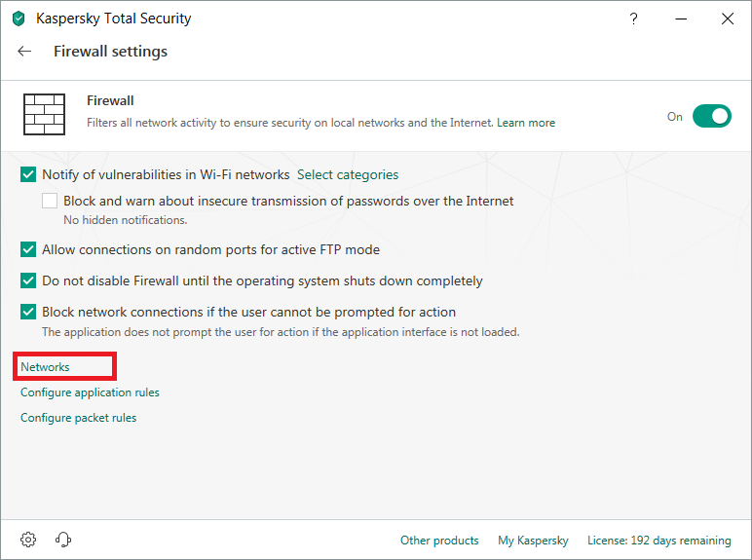Click License 192 days remaining

(x=658, y=541)
